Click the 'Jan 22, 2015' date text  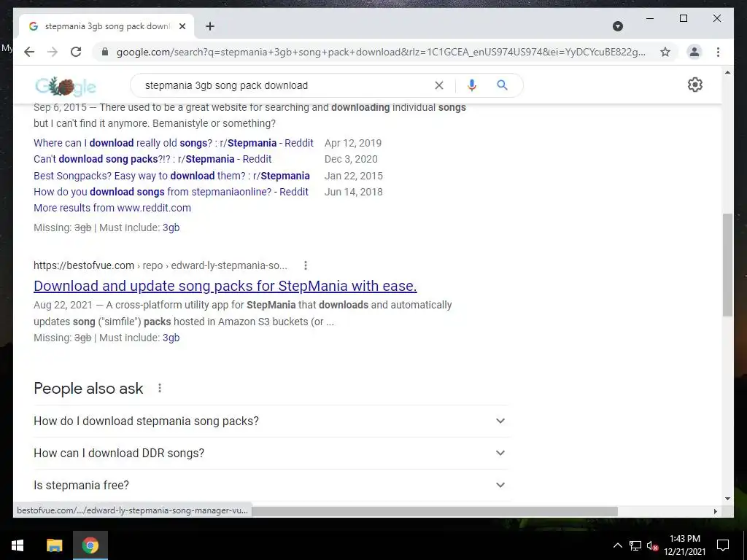[354, 176]
